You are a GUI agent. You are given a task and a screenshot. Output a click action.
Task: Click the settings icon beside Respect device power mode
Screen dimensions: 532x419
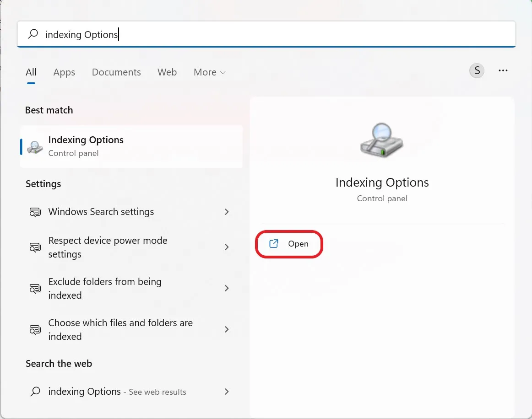(35, 247)
